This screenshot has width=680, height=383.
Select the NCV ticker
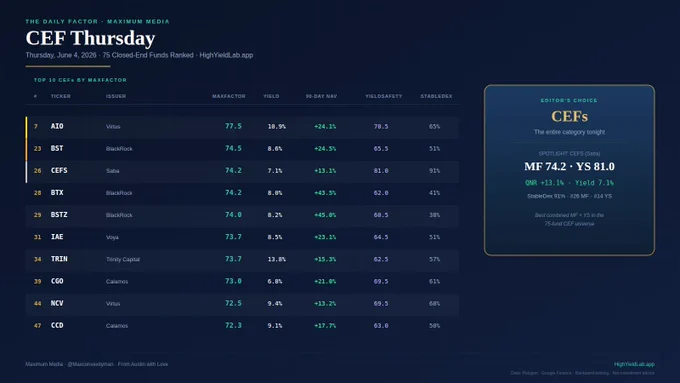pyautogui.click(x=57, y=303)
